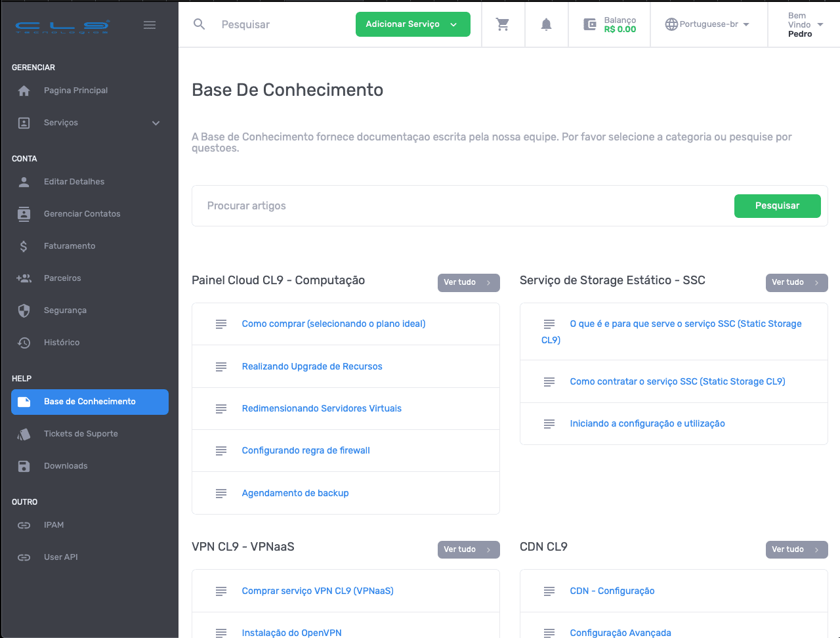Open the Bem Vindo Pedro user menu
The image size is (840, 638).
[805, 24]
